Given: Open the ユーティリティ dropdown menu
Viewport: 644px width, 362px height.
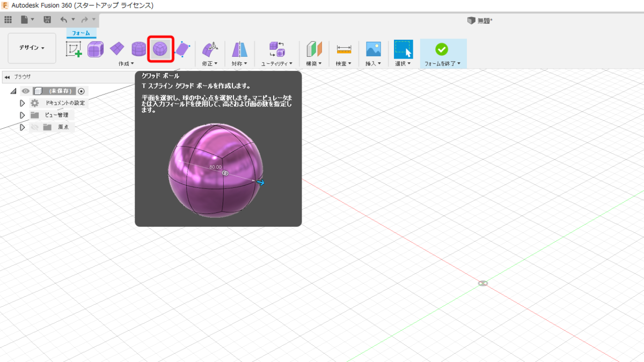Looking at the screenshot, I should coord(277,63).
